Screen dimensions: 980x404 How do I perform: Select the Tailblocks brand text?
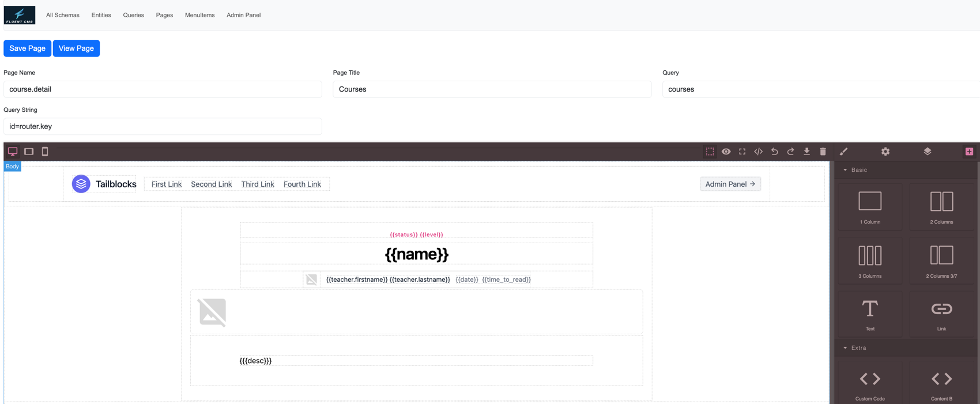tap(116, 184)
